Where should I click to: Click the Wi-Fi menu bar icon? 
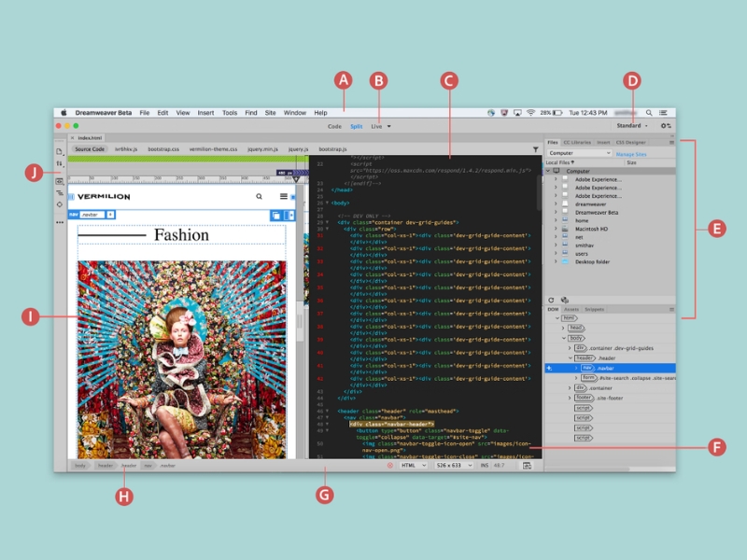pos(530,113)
